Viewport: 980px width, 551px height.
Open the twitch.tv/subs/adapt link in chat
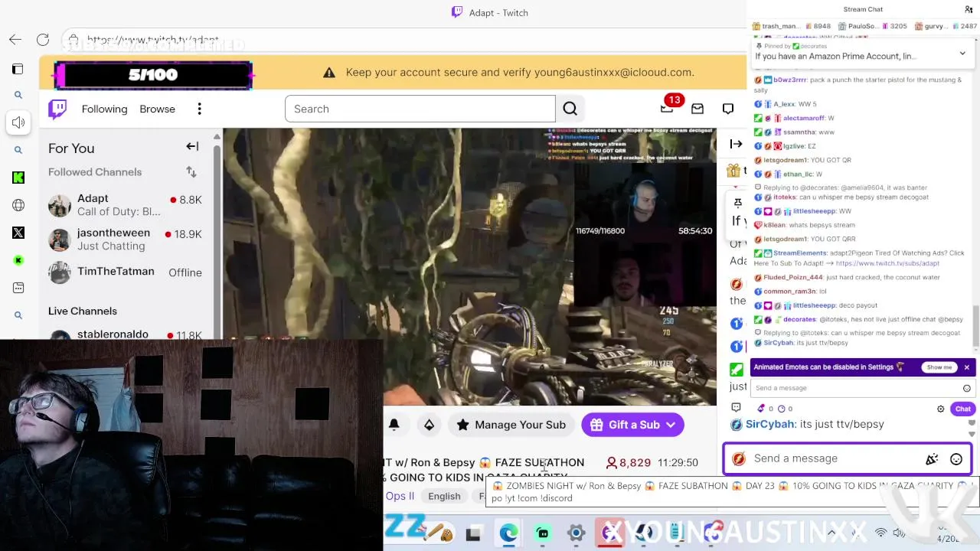(887, 263)
